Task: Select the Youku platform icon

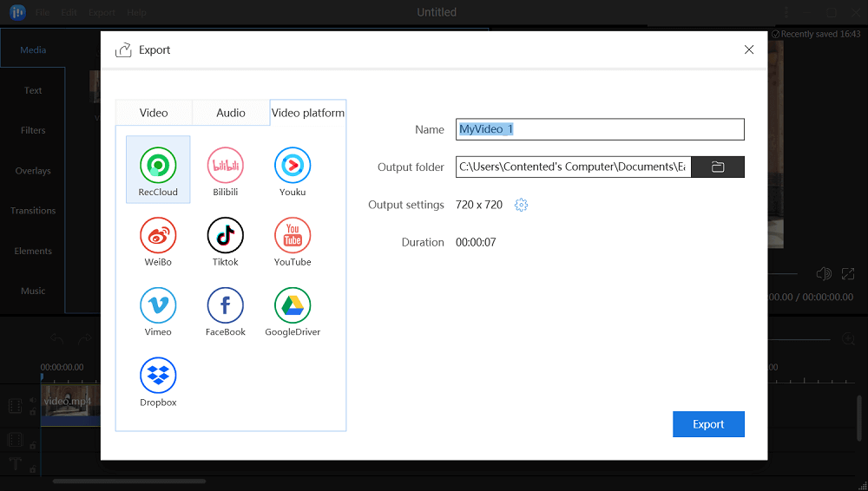Action: (x=293, y=166)
